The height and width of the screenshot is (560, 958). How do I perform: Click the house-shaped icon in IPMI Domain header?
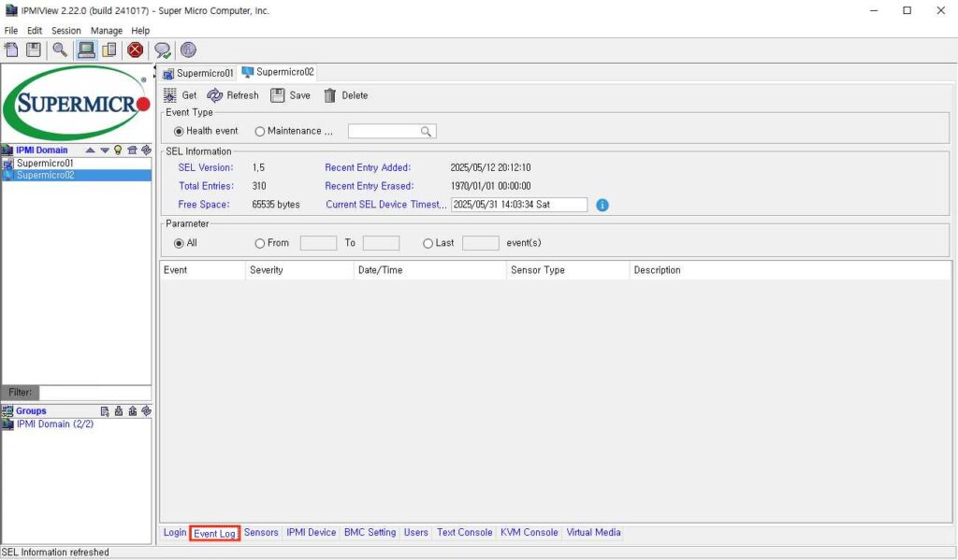click(132, 151)
